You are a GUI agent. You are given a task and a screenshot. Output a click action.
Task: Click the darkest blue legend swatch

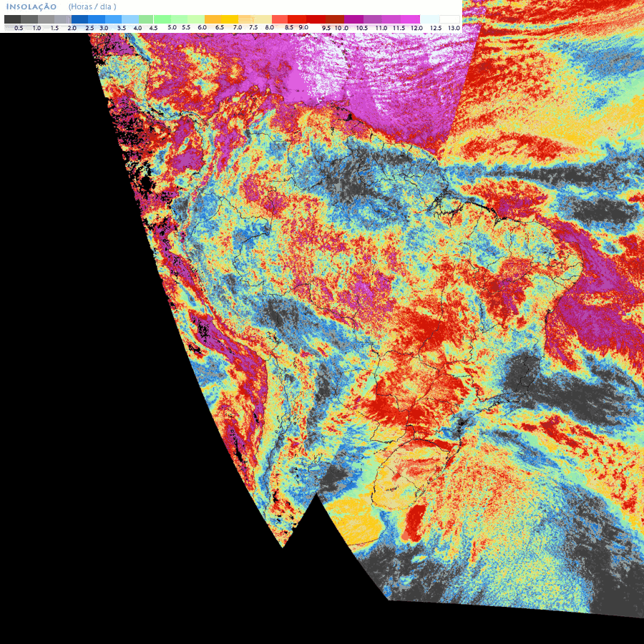click(x=79, y=19)
